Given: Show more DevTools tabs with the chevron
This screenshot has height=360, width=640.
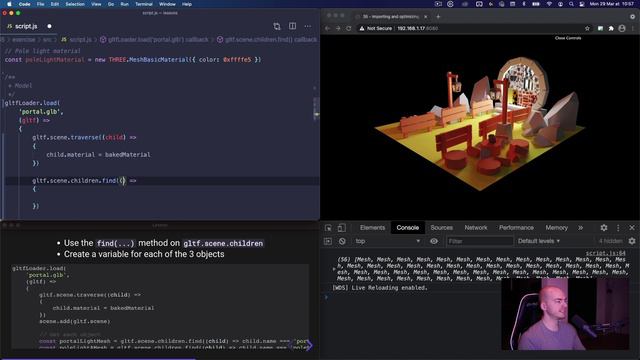Looking at the screenshot, I should point(580,228).
